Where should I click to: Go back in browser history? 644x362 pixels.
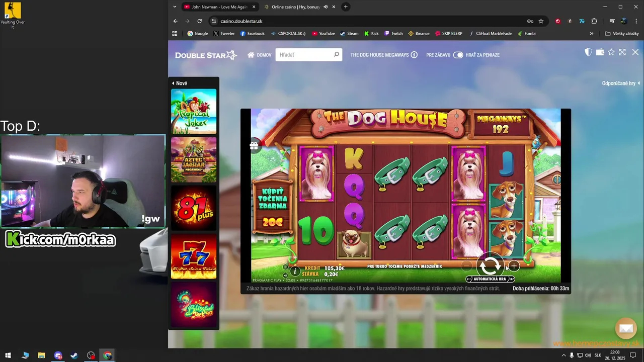pos(175,21)
